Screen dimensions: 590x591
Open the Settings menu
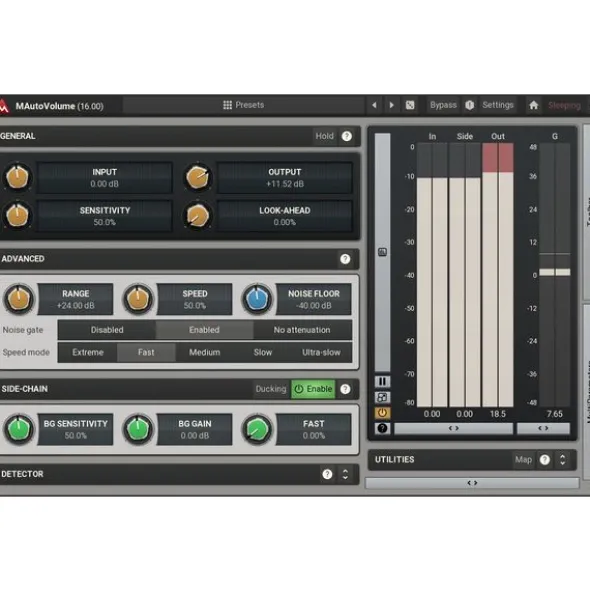click(x=498, y=105)
